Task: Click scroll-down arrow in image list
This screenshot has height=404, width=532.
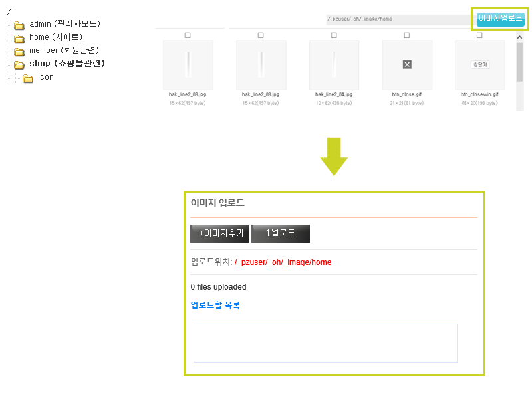Action: click(x=519, y=107)
